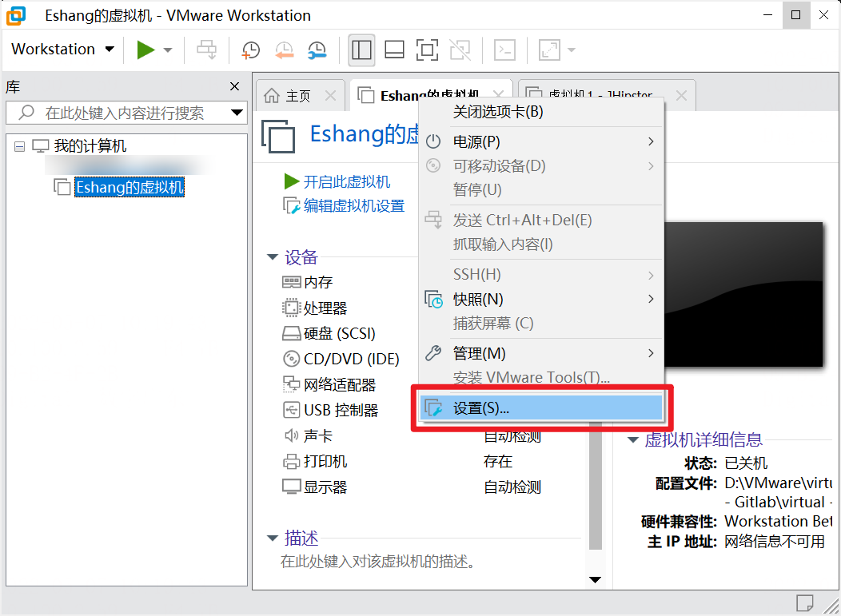841x616 pixels.
Task: Click the printer icon beside 打印机
Action: pos(291,462)
